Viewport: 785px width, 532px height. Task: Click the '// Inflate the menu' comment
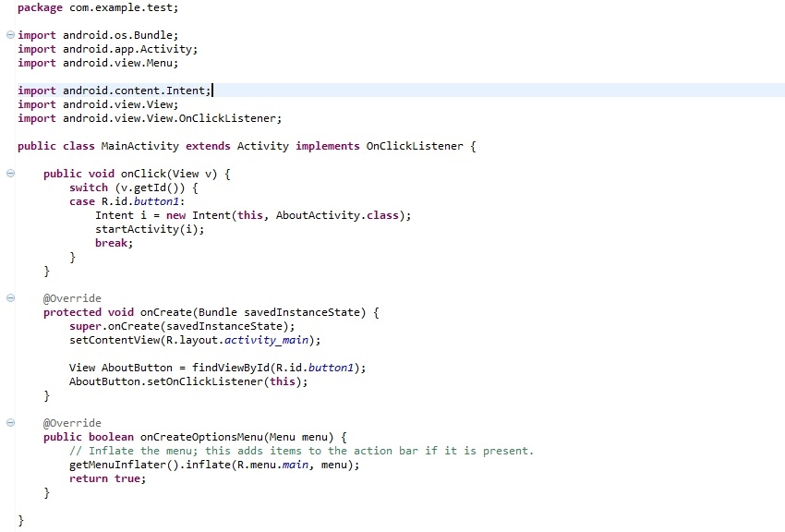(x=301, y=451)
